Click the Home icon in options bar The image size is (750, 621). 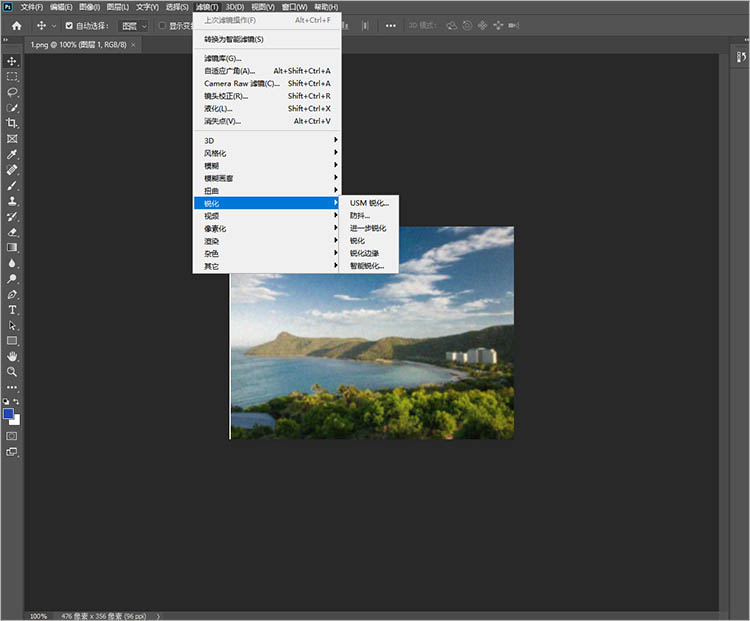click(x=17, y=26)
